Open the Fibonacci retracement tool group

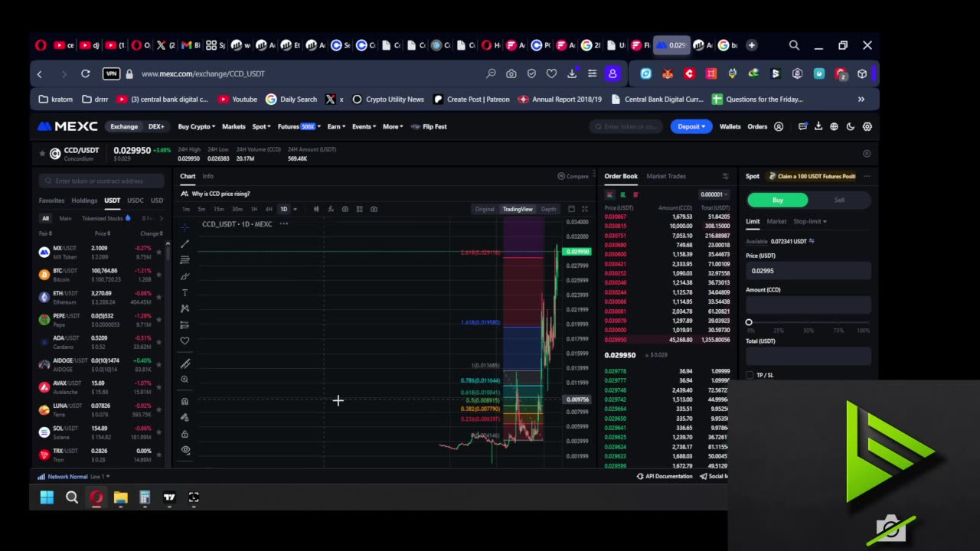point(185,259)
